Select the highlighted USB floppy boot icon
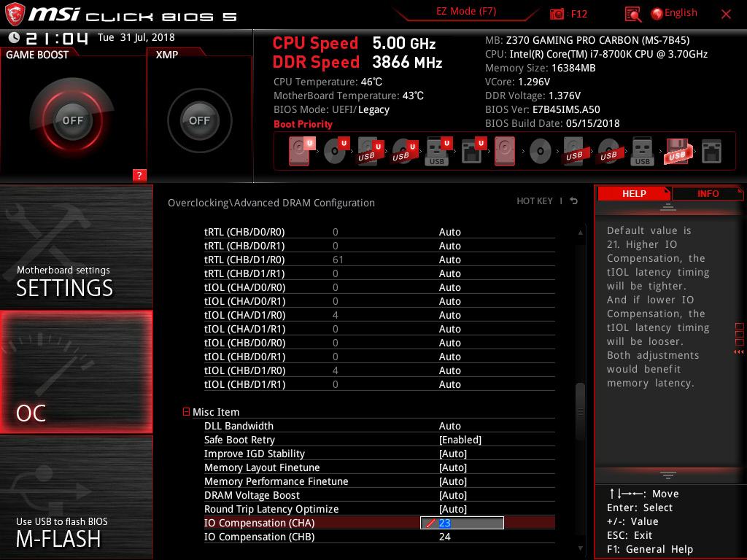 [678, 152]
